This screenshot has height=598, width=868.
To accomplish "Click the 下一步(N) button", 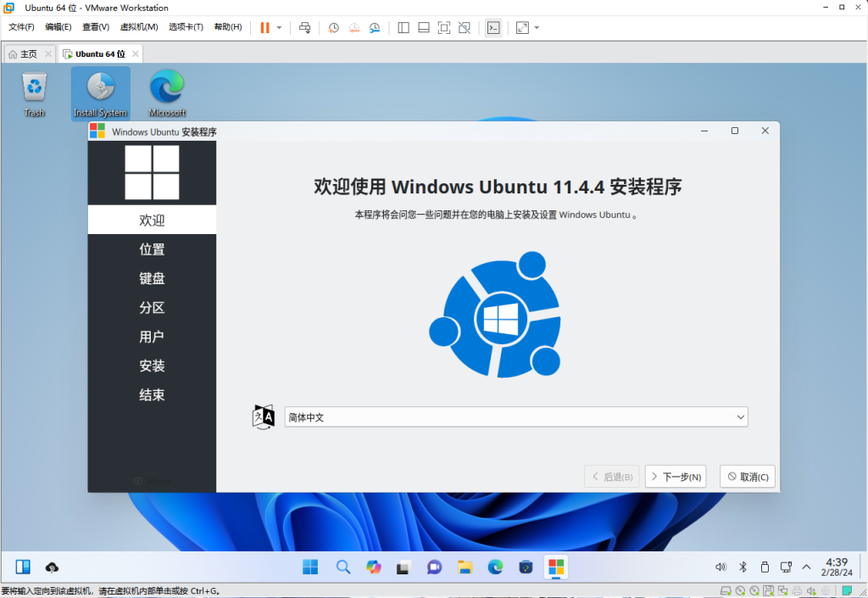I will [676, 477].
